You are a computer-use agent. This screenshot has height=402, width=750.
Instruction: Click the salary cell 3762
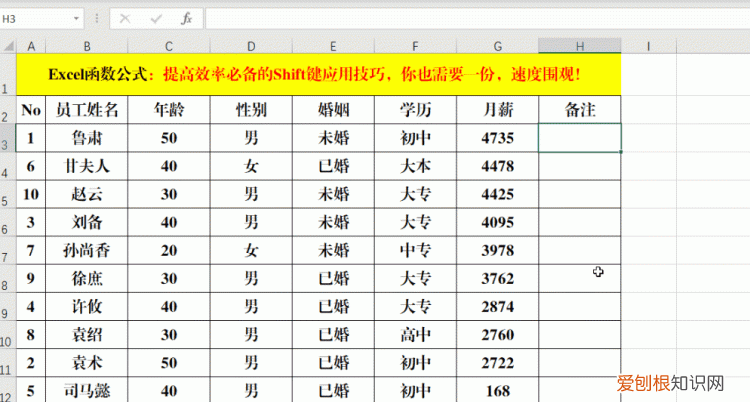pyautogui.click(x=497, y=279)
